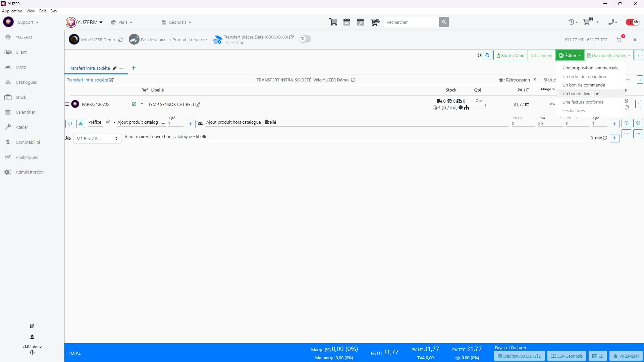Toggle the Préfixe lock icon
Viewport: 644px width, 362px height.
pos(108,122)
